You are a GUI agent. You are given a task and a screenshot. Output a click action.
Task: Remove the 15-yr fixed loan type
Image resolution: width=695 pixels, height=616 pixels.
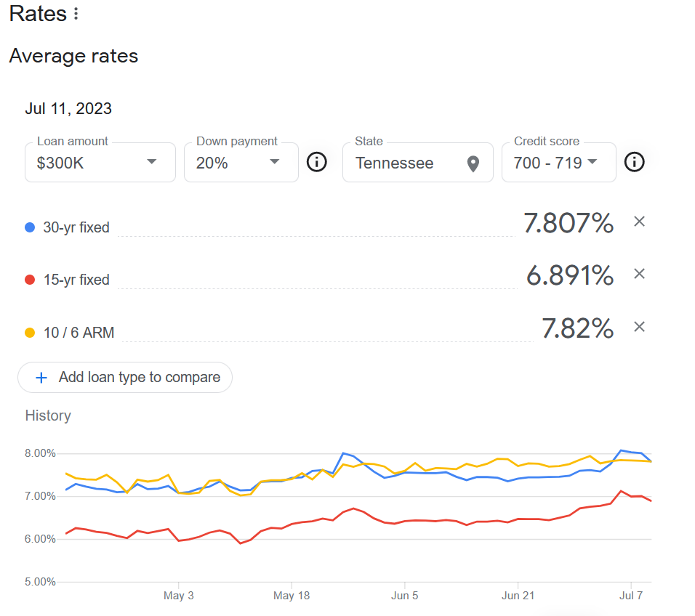click(x=639, y=274)
